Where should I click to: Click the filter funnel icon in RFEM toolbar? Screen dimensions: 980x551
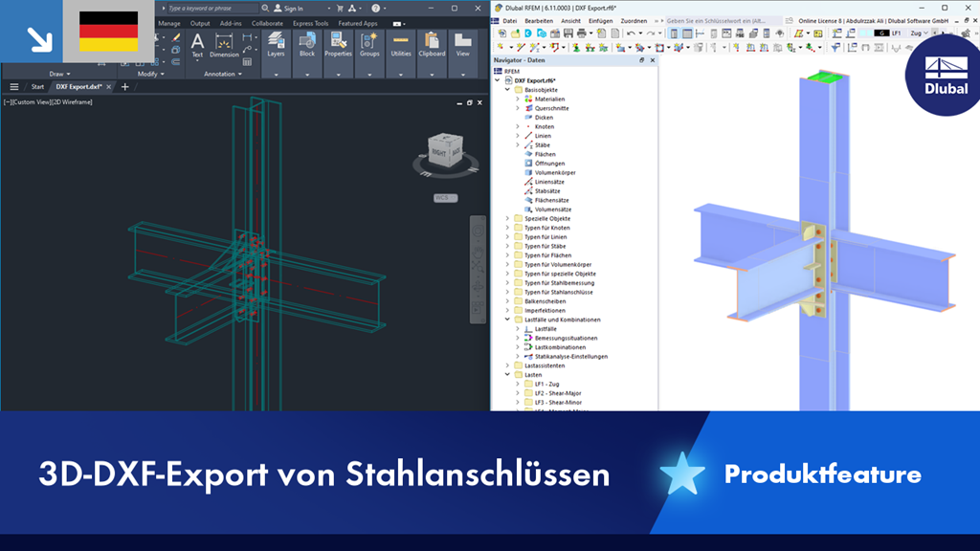pyautogui.click(x=835, y=48)
